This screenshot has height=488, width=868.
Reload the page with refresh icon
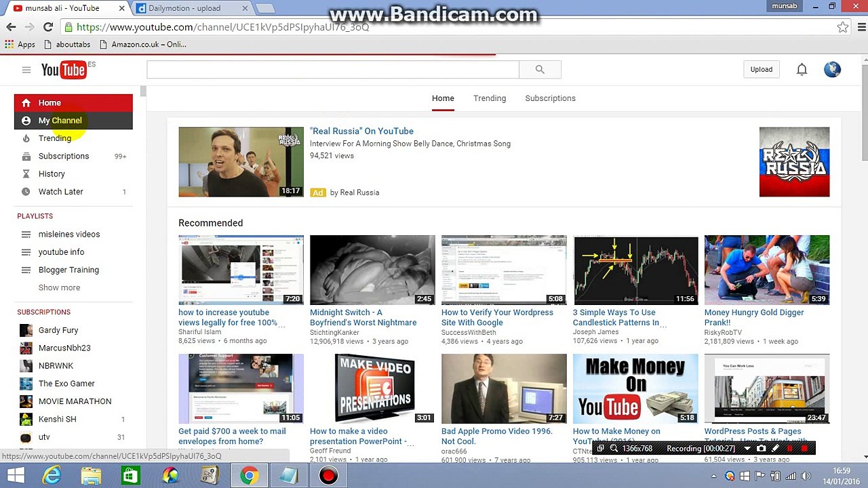(47, 27)
